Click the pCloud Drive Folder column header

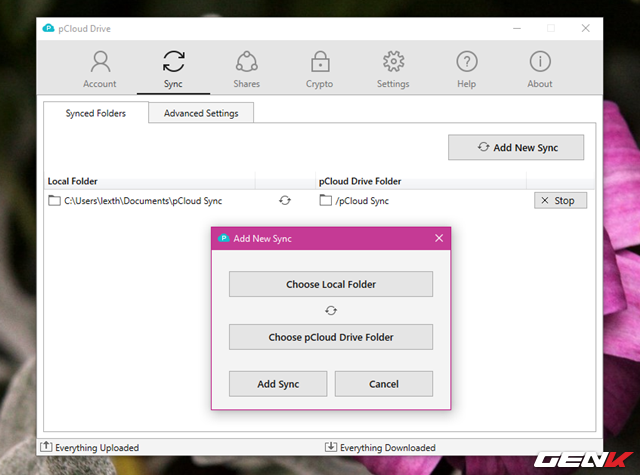point(421,181)
